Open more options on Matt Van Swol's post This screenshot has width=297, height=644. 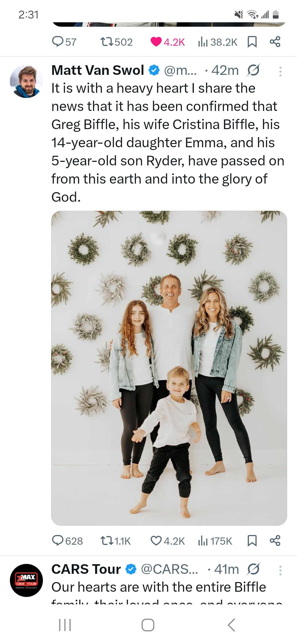pos(280,71)
